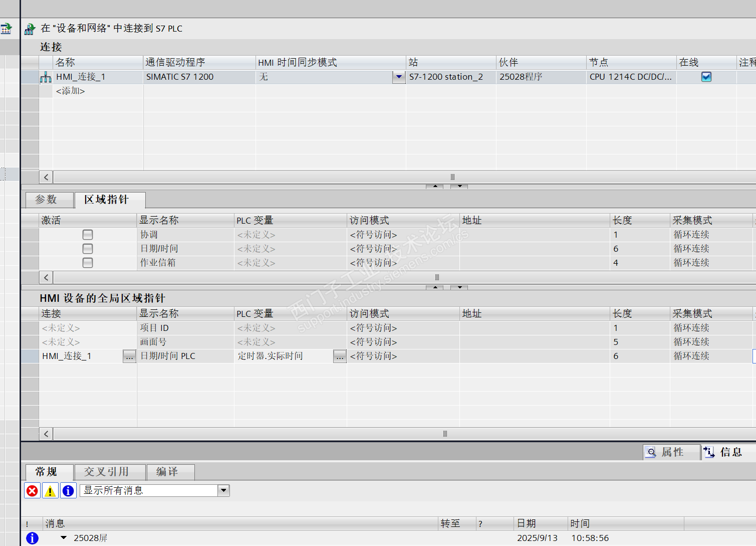Screen dimensions: 756x546
Task: Click the down splitter arrow above HMI 设备的全局区域指针
Action: [x=459, y=287]
